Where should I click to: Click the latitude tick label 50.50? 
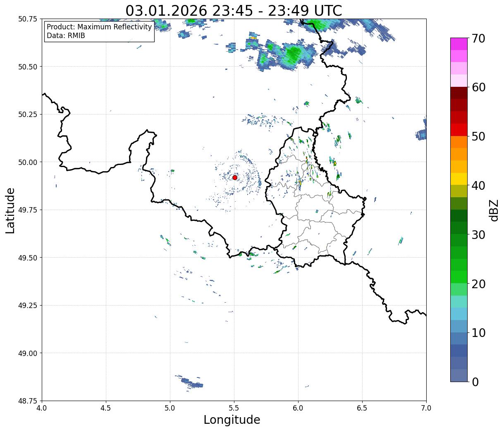coord(27,67)
